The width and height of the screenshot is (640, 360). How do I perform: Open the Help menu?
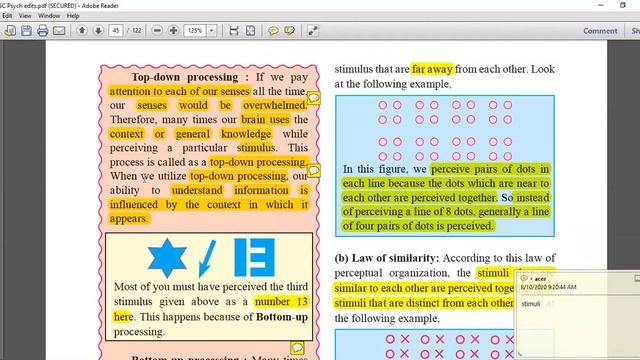73,16
